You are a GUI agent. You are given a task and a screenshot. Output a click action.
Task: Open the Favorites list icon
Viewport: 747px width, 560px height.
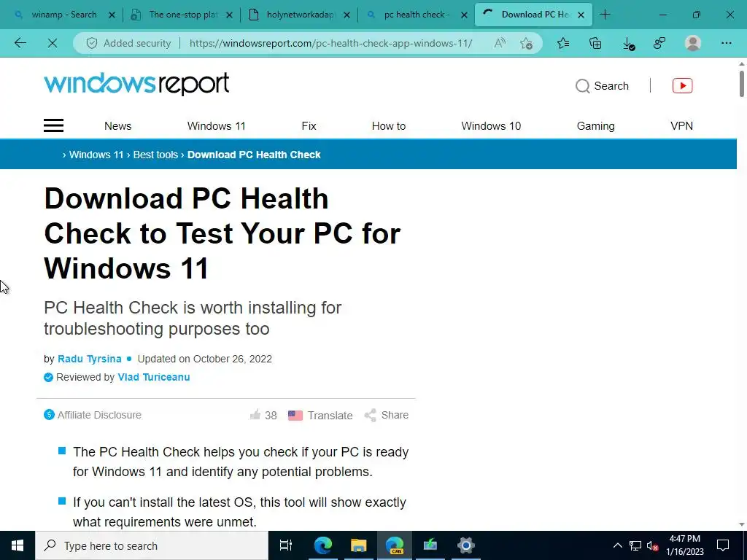(563, 43)
